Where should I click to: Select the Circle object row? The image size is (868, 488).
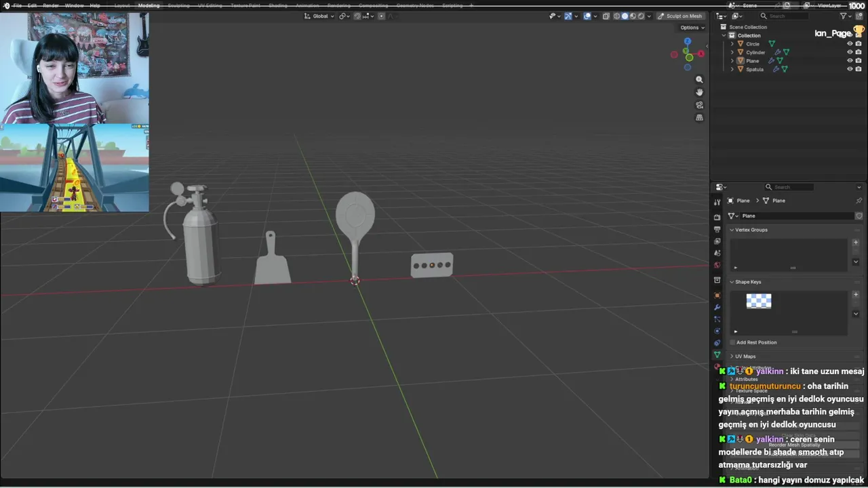click(787, 44)
